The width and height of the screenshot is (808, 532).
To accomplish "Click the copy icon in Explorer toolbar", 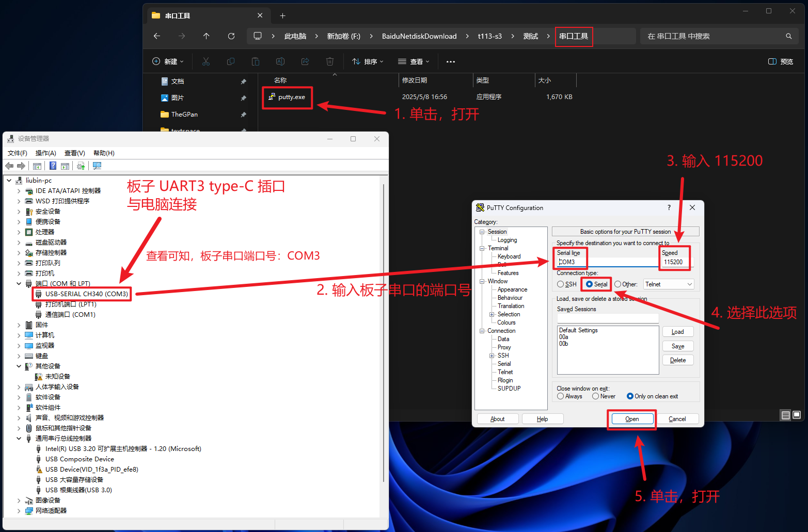I will (231, 61).
